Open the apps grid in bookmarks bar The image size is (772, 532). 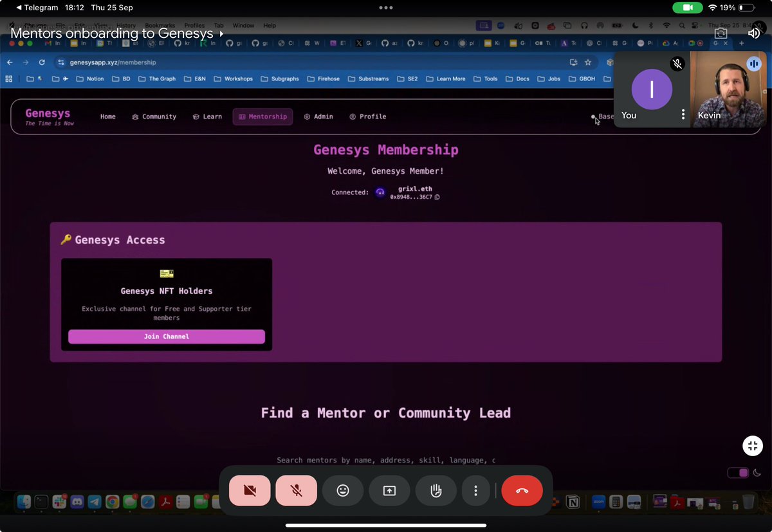[9, 78]
